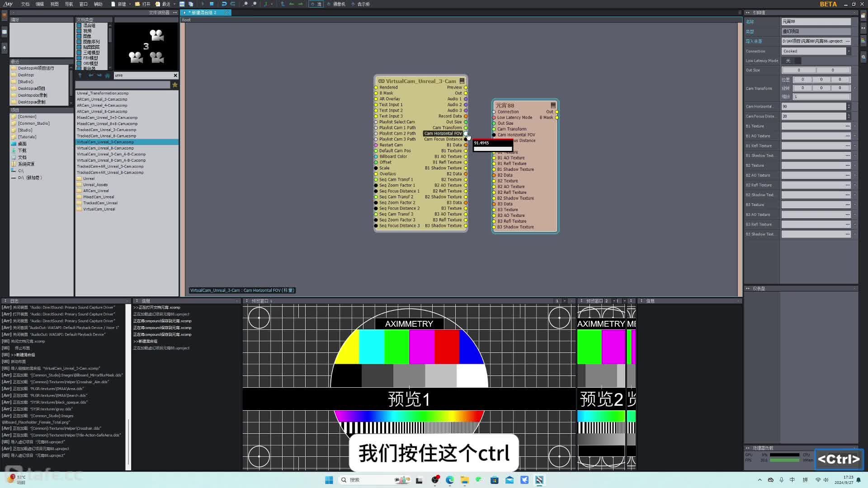The image size is (868, 488).
Task: Toggle the 告示板 button in the toolbar
Action: pos(361,4)
